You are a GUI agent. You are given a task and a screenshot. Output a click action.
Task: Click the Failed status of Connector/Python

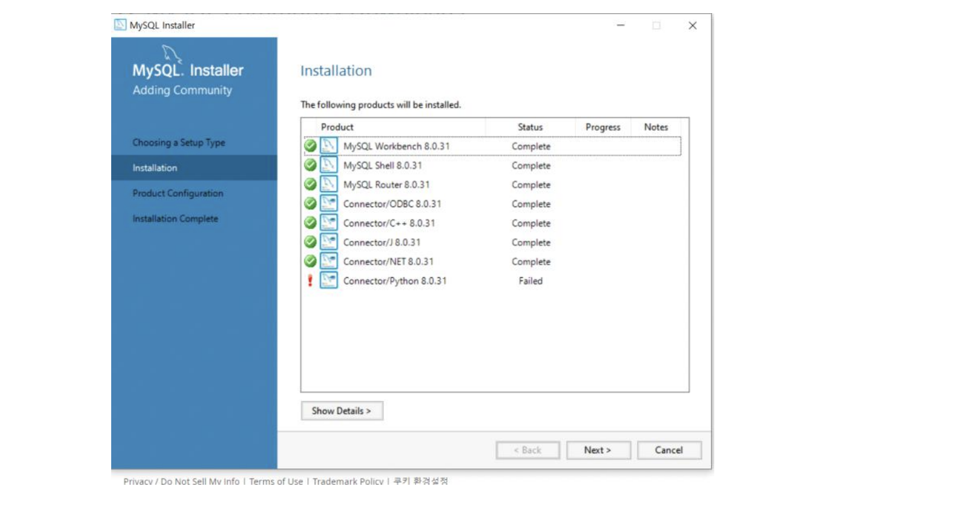[530, 281]
